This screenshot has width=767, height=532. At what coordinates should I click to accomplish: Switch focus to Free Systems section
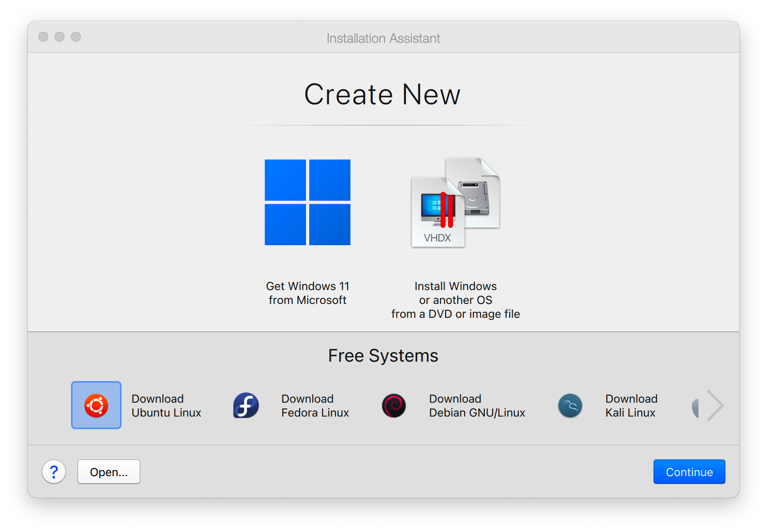point(383,355)
